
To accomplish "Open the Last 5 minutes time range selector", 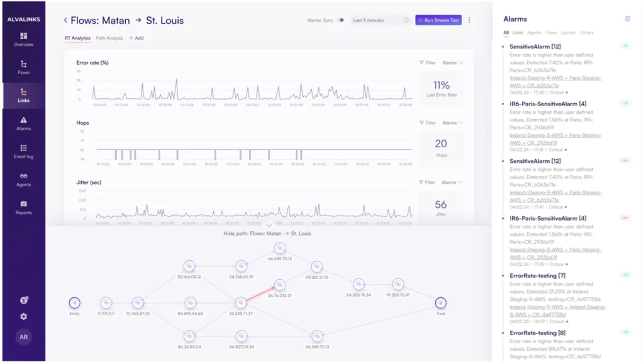I will [380, 20].
